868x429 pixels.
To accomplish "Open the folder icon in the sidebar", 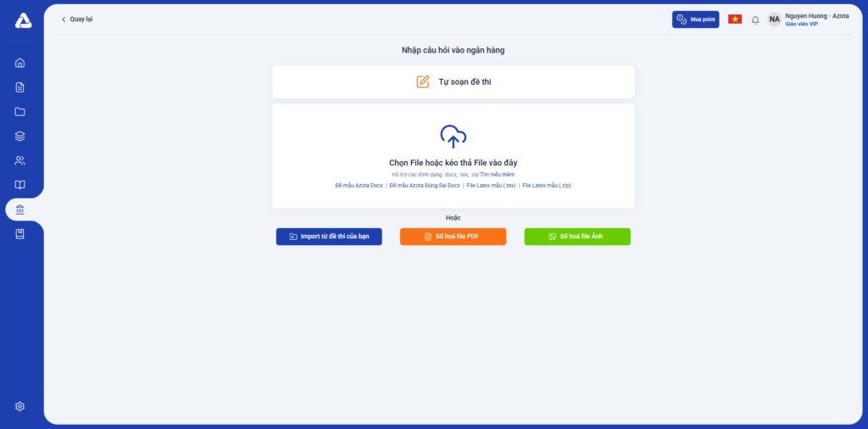I will click(x=20, y=111).
